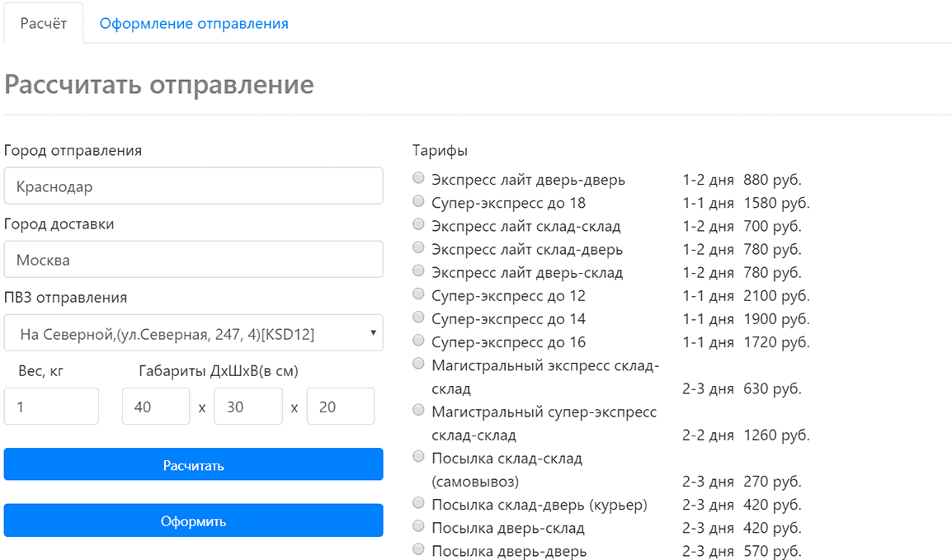Click the Город доставки field with Москва
Image resolution: width=952 pixels, height=560 pixels.
pyautogui.click(x=193, y=259)
